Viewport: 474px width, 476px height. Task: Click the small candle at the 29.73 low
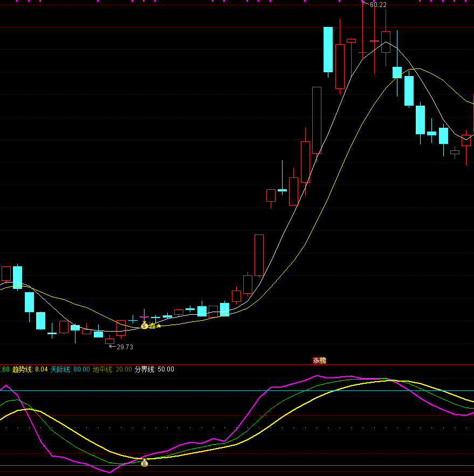click(x=109, y=341)
